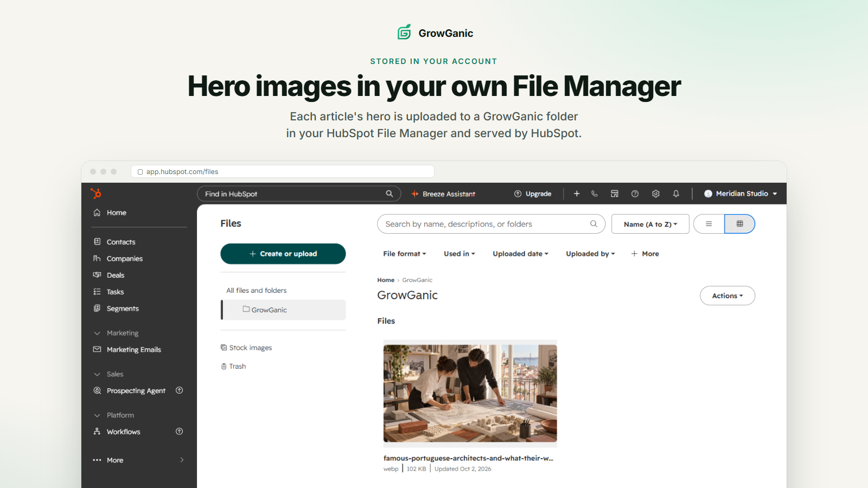Click Create or upload button

(x=283, y=254)
